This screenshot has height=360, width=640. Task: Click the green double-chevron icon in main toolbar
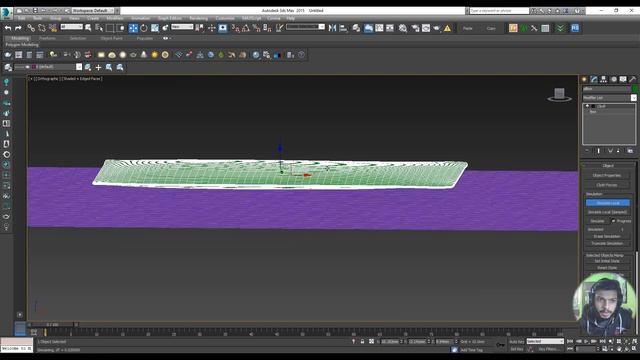pyautogui.click(x=560, y=28)
